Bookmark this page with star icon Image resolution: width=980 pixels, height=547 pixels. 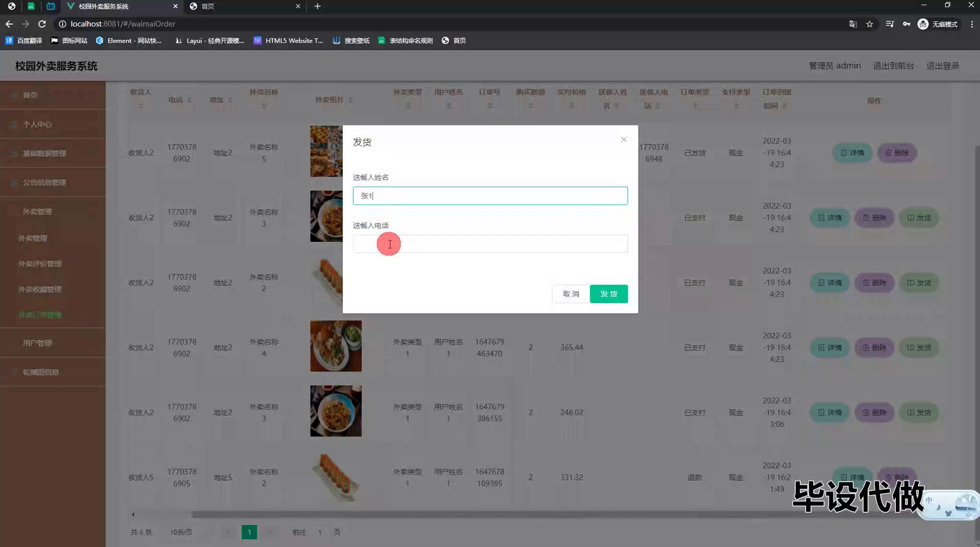869,24
